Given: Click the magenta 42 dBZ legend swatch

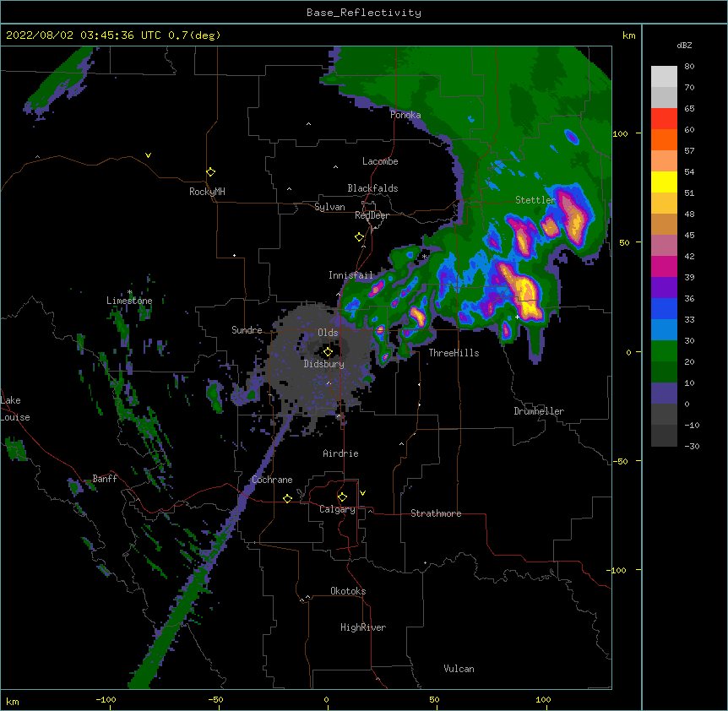Looking at the screenshot, I should pos(664,266).
